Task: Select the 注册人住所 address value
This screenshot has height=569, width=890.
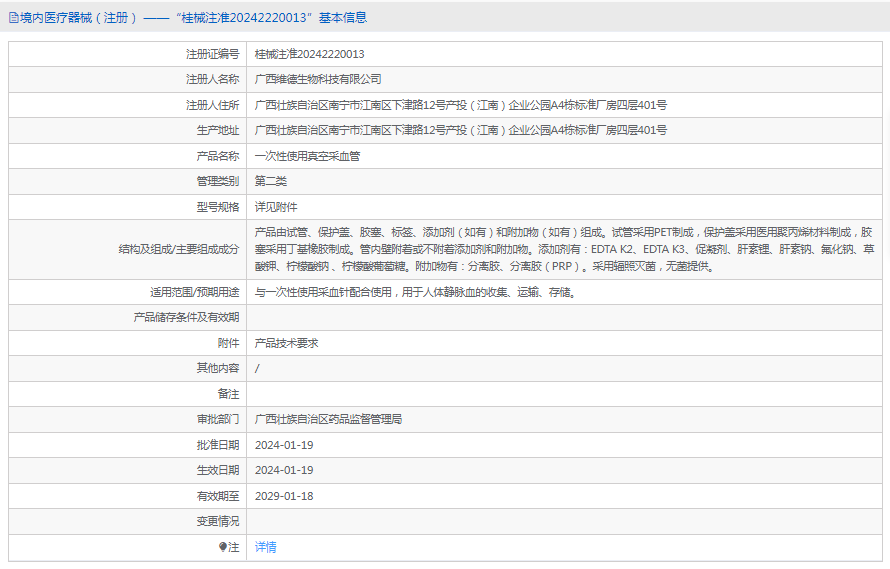Action: click(460, 105)
